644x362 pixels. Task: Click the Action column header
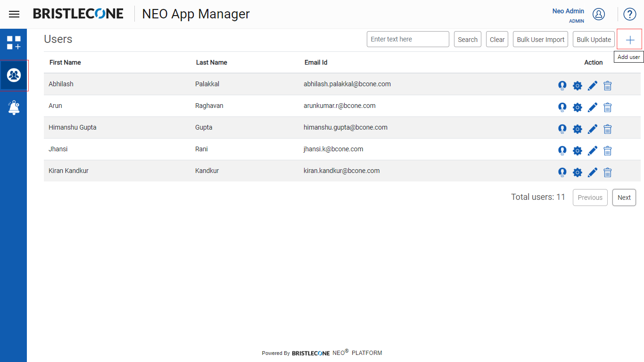coord(594,62)
